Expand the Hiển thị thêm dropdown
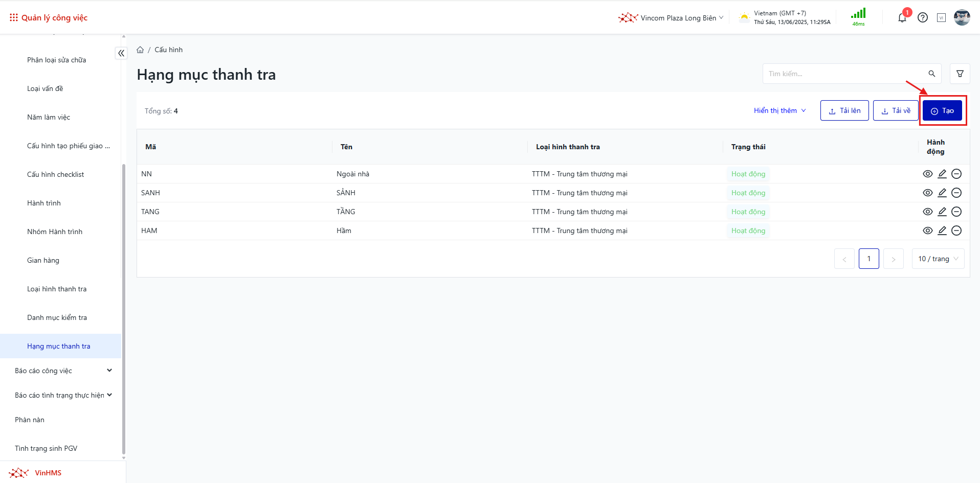This screenshot has width=980, height=483. 779,111
